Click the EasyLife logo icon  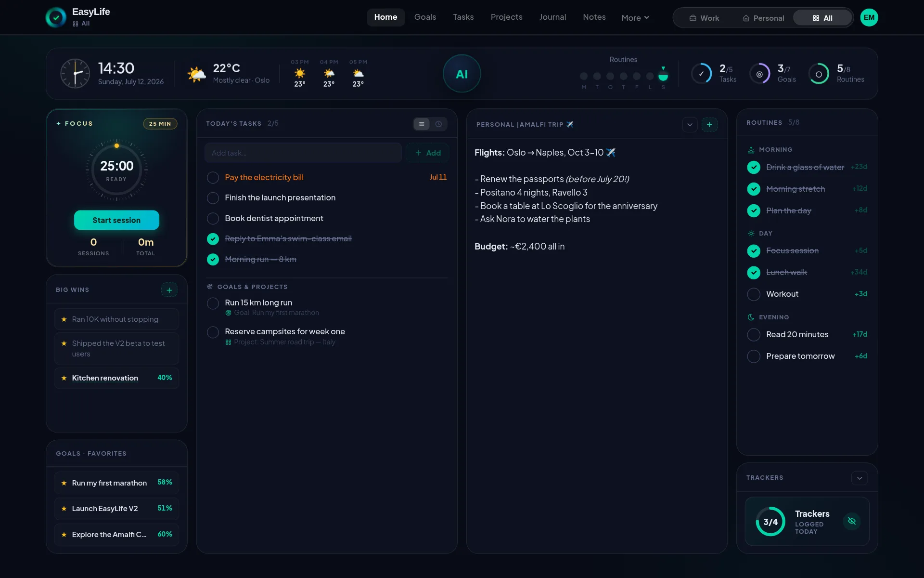point(56,17)
